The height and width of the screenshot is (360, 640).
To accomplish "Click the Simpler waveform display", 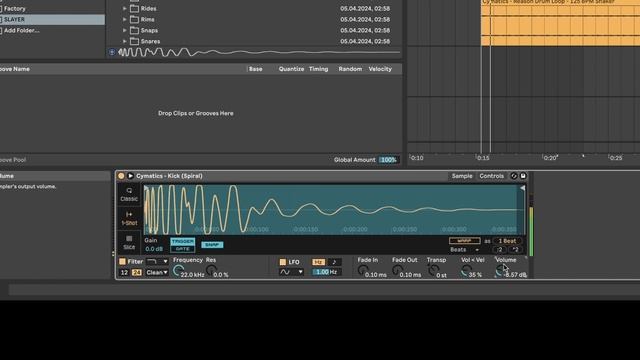I will [x=334, y=210].
